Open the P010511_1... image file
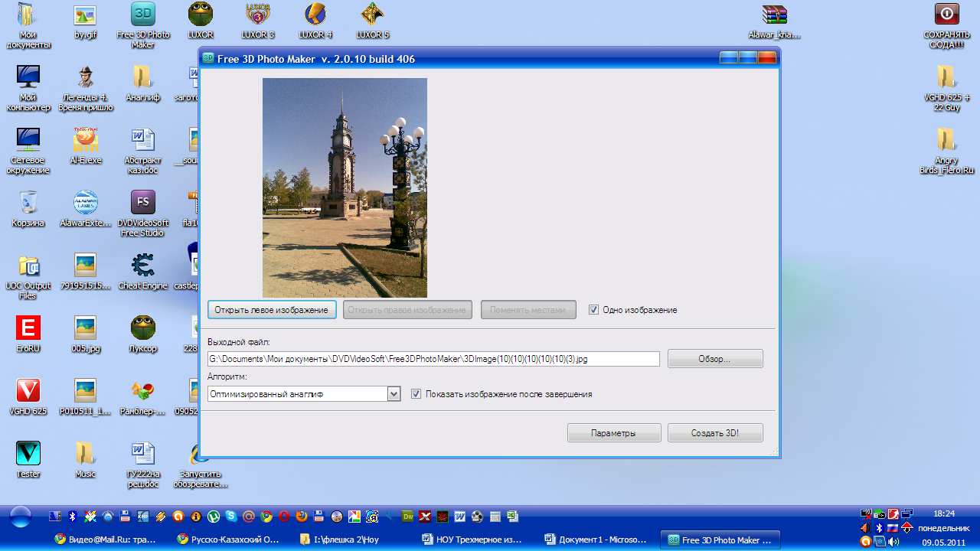Screen dimensions: 980x551 click(x=85, y=397)
